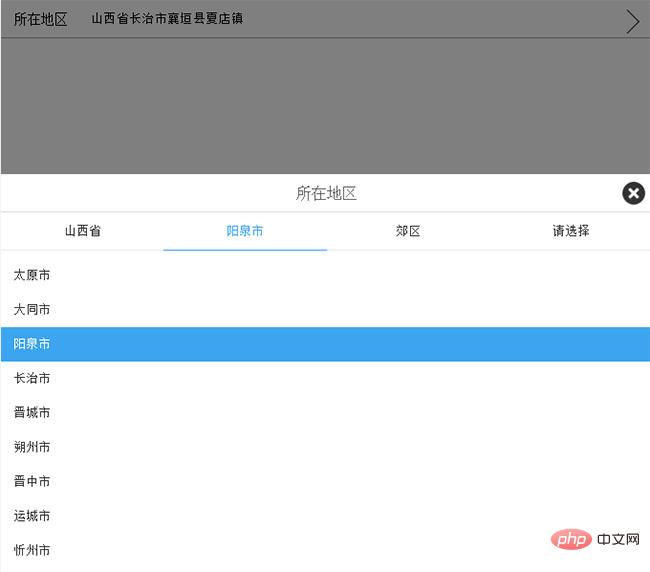Switch to the 郊区 district tab
The height and width of the screenshot is (572, 650).
pos(408,231)
